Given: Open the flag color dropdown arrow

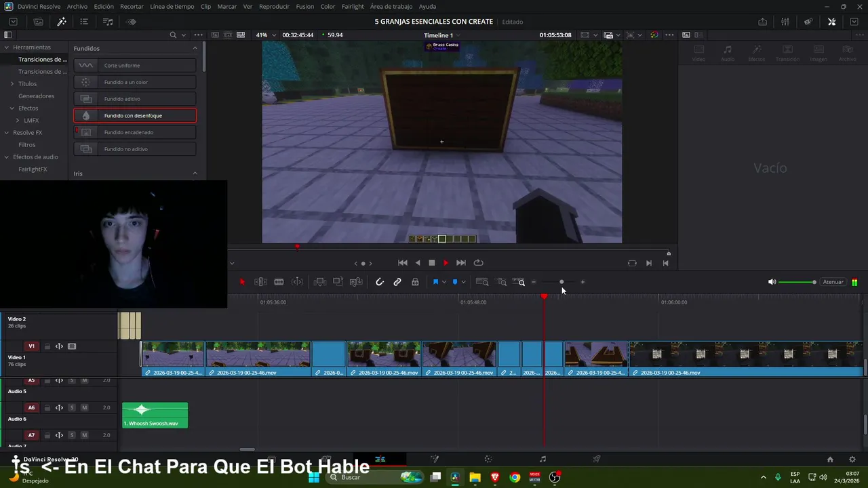Looking at the screenshot, I should [x=444, y=282].
